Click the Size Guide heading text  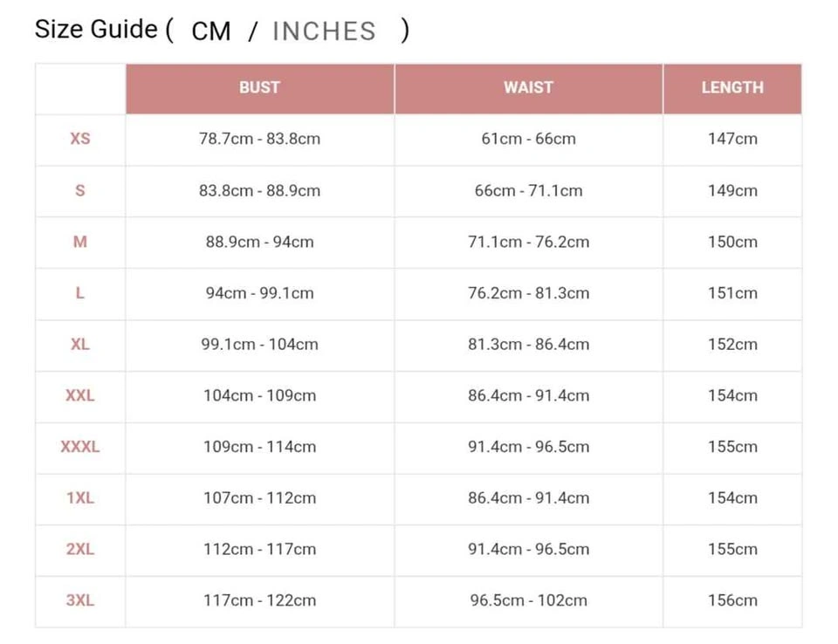point(96,29)
